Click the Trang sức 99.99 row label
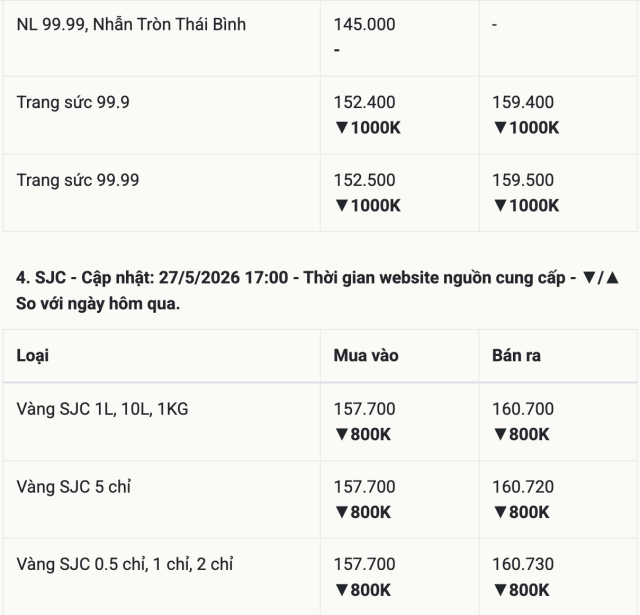Screen dimensions: 640x615 coord(78,180)
